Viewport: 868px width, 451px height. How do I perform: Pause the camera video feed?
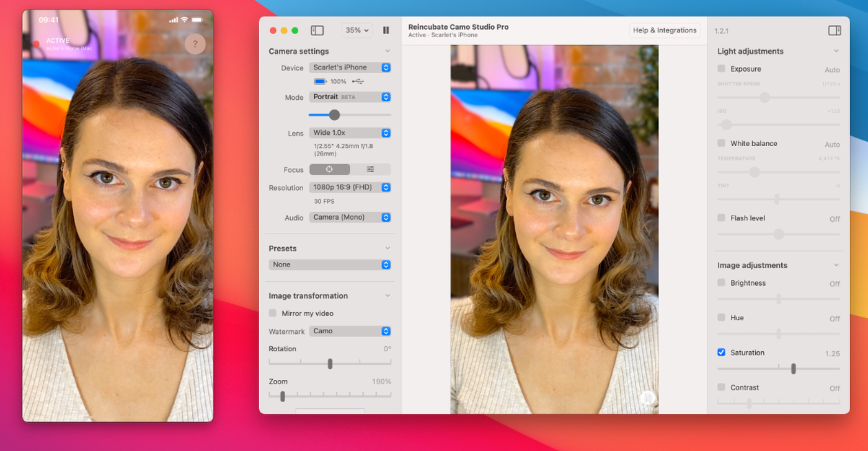coord(386,30)
